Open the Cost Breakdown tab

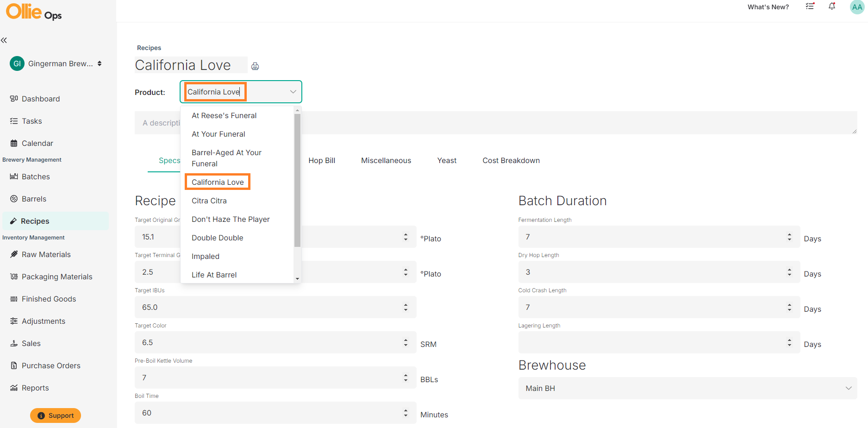coord(511,160)
